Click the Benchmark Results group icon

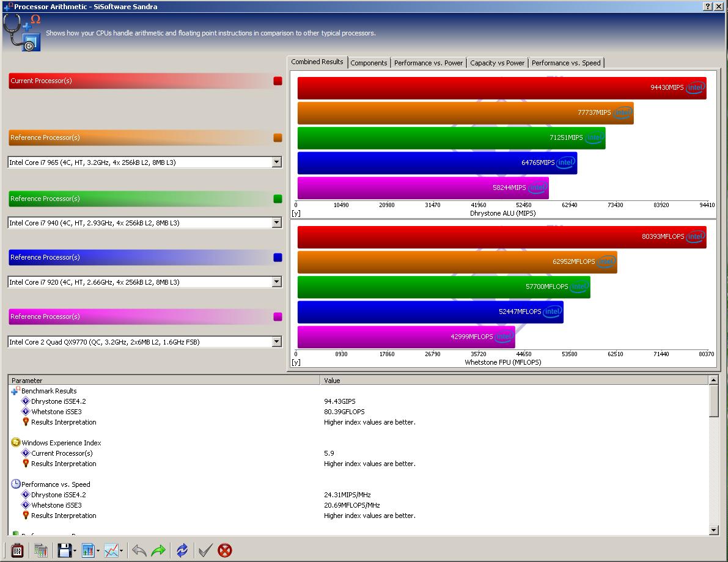click(x=15, y=391)
